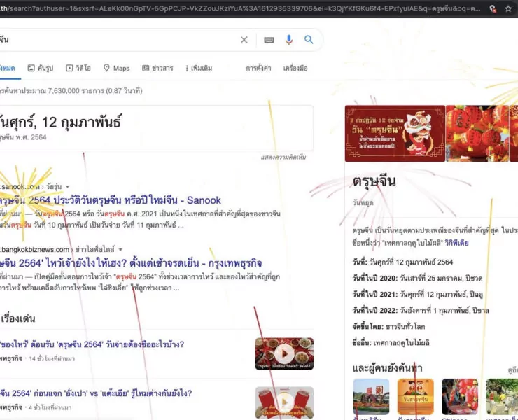Click the วันที่ในปี 2020 date row

[417, 278]
